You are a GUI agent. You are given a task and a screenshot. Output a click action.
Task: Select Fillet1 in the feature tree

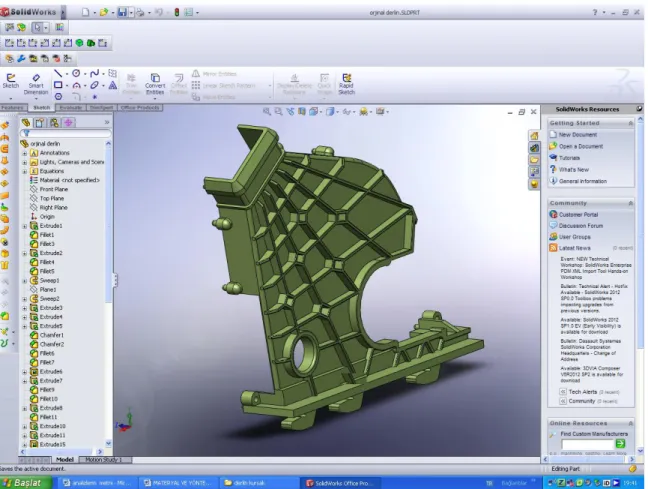point(47,235)
